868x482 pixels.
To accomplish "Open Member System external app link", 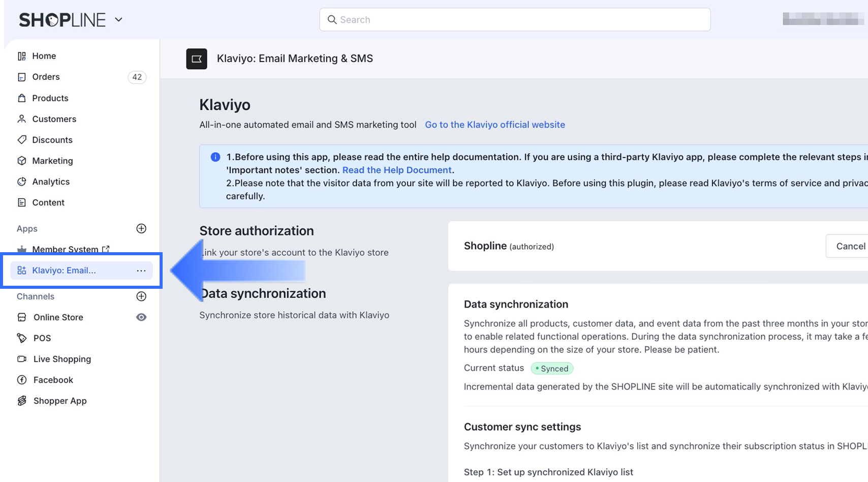I will (x=65, y=249).
